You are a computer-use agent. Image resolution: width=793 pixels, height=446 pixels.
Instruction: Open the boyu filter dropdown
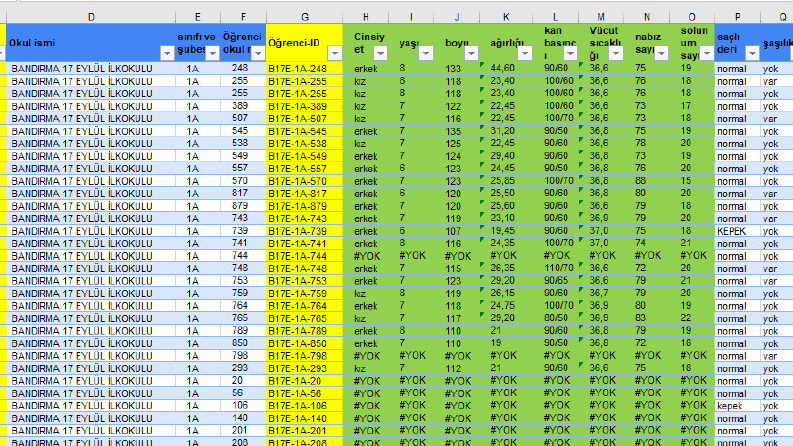click(x=471, y=53)
